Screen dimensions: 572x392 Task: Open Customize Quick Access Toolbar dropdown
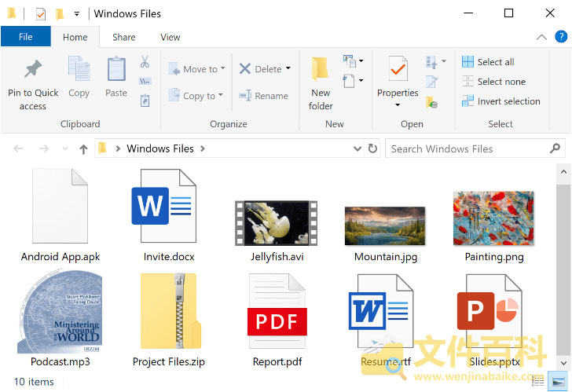(77, 14)
